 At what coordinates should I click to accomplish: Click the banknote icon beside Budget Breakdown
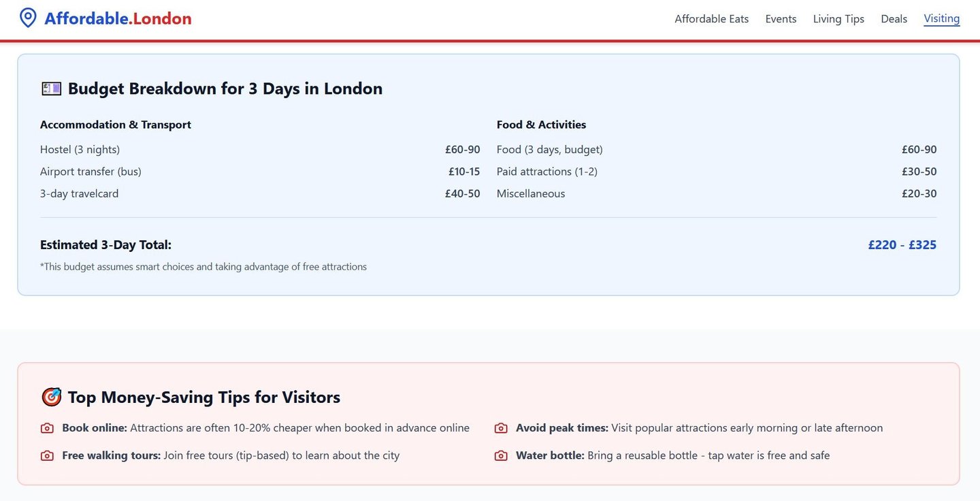click(51, 88)
